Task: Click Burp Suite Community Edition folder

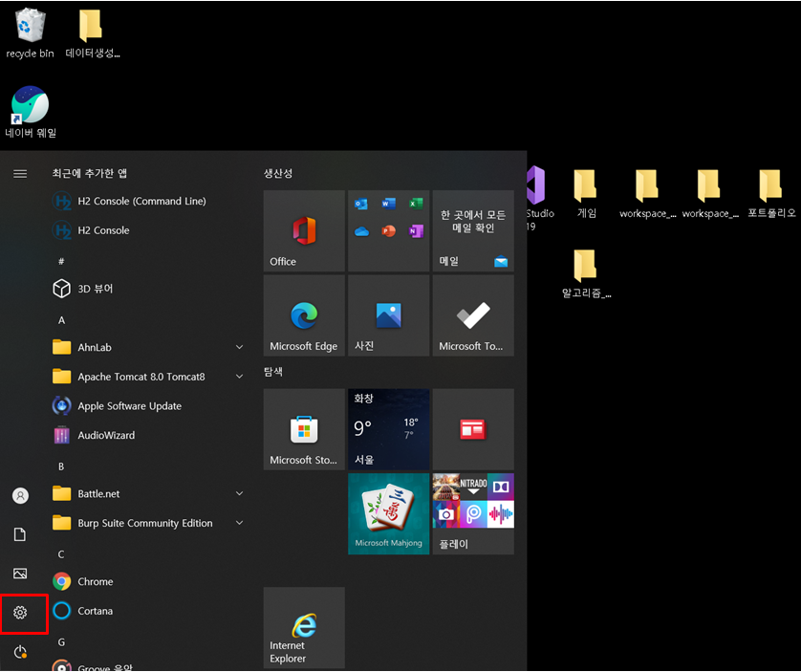Action: 148,523
